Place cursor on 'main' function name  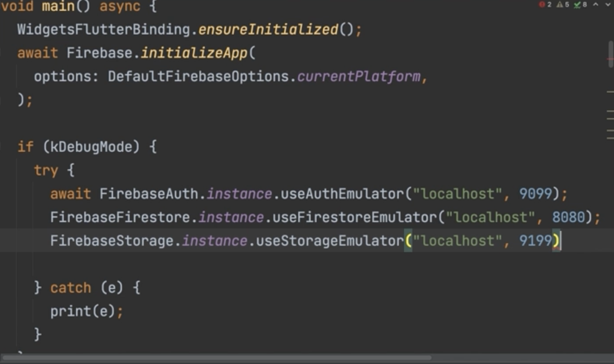click(x=58, y=6)
